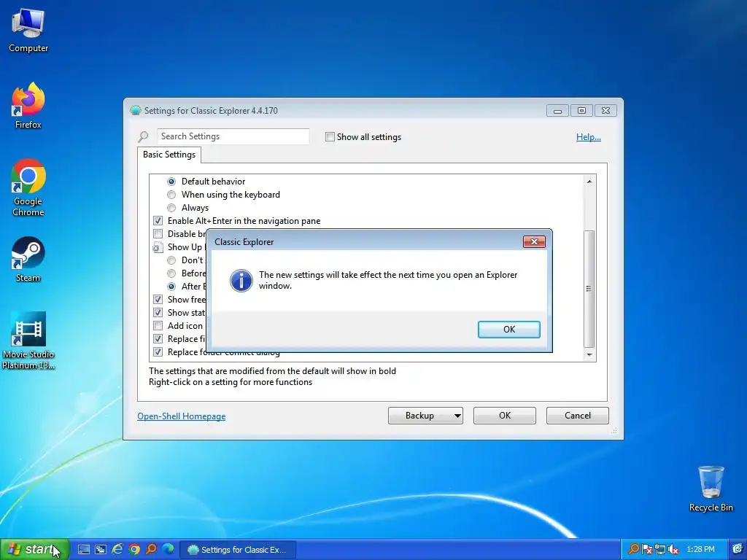The image size is (747, 560).
Task: Close the Settings for Classic Explorer window
Action: point(605,111)
